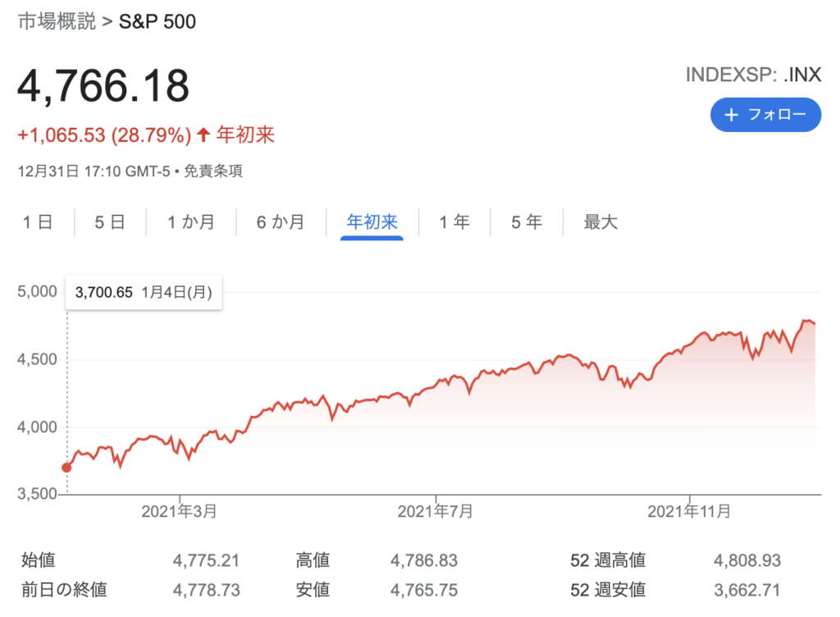Screen dimensions: 840x617
Task: Click the 52週高値 value 4,808.93
Action: click(x=747, y=560)
